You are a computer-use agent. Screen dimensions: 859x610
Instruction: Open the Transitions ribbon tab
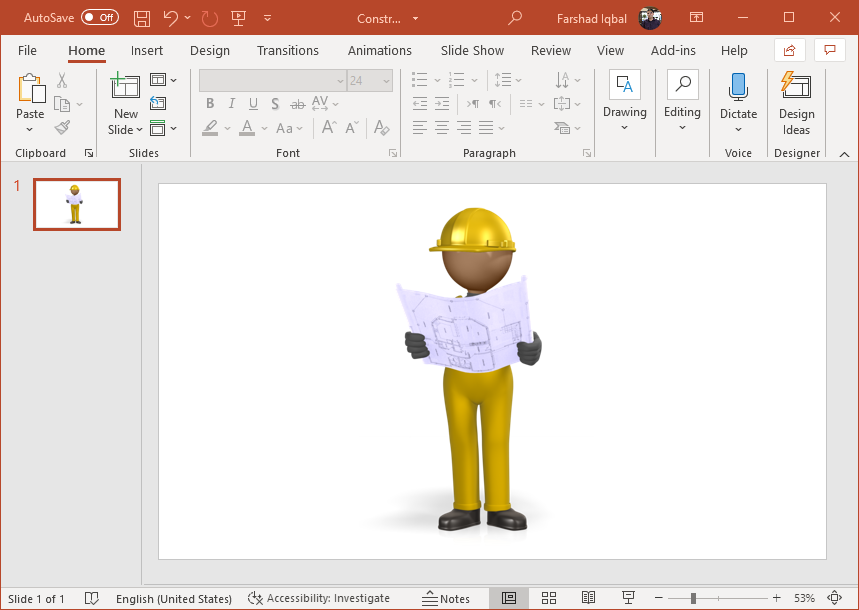287,50
